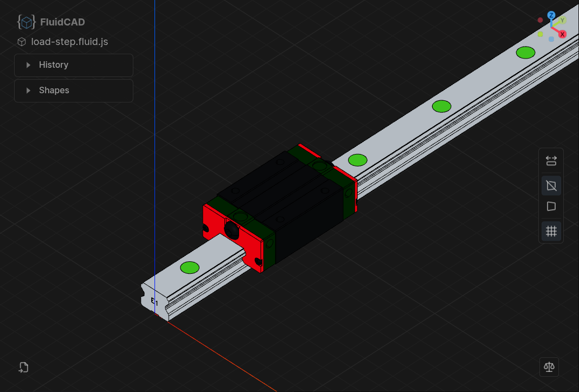Image resolution: width=579 pixels, height=392 pixels.
Task: Select the fit-to-view icon in right toolbar
Action: click(x=551, y=160)
